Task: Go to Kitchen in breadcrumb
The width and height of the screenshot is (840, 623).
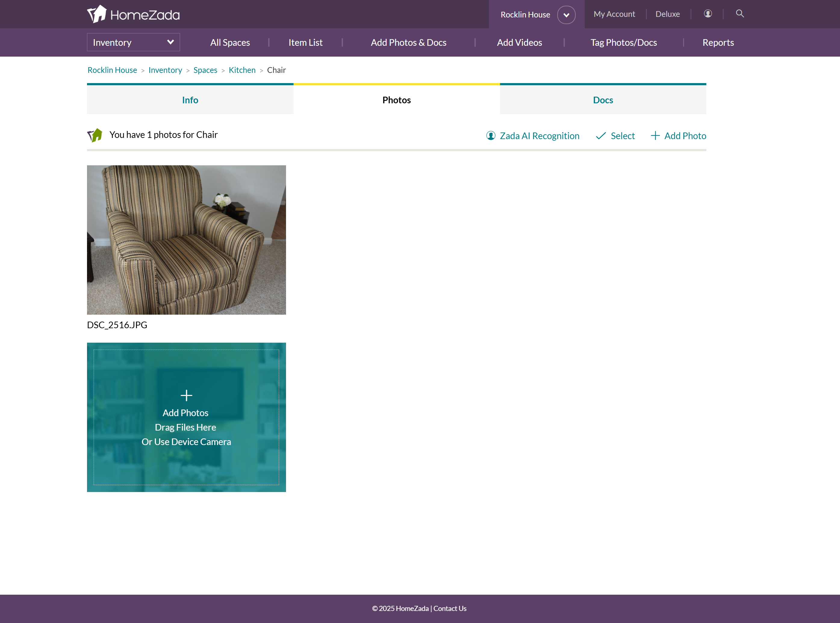Action: click(242, 70)
